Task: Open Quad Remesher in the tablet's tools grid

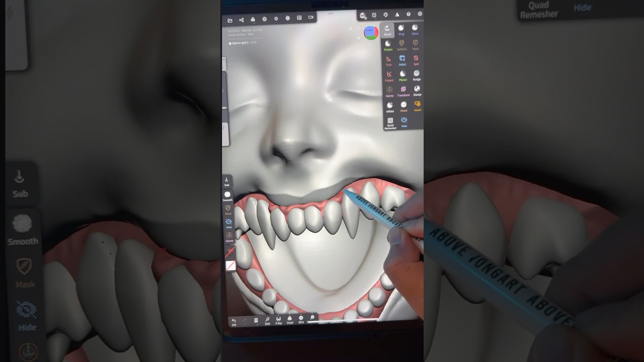Action: coord(390,124)
